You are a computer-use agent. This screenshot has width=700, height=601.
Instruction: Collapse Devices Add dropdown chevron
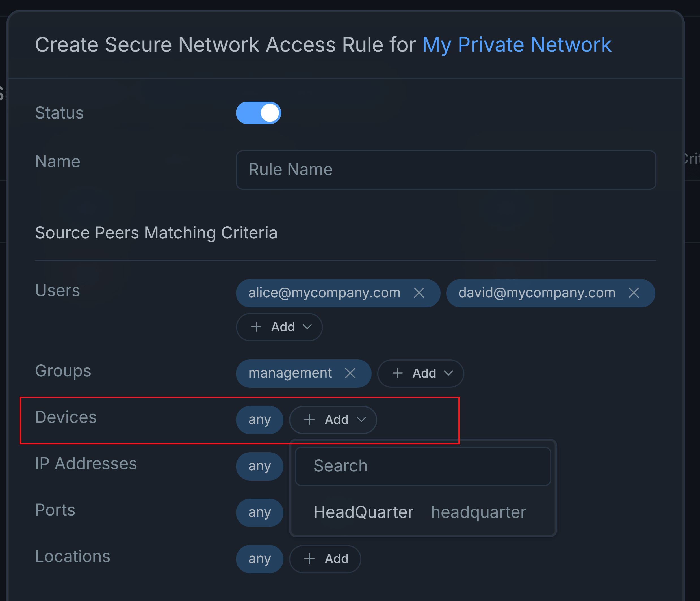point(361,419)
